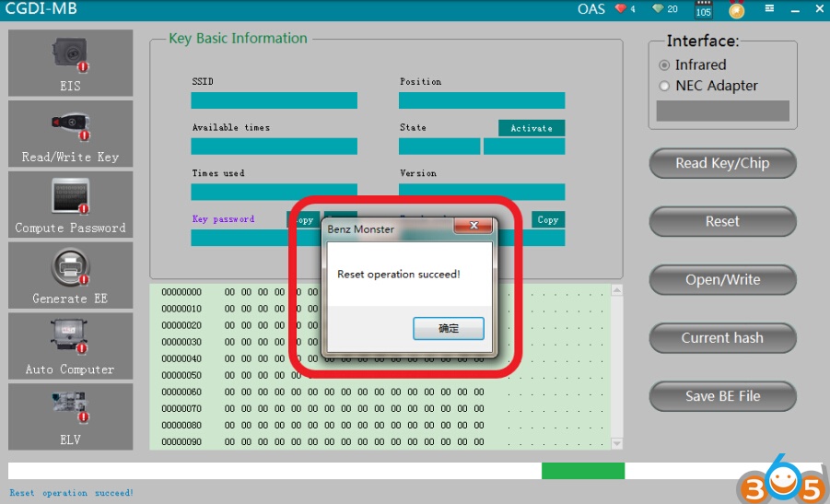
Task: Click the Version field
Action: pyautogui.click(x=482, y=192)
